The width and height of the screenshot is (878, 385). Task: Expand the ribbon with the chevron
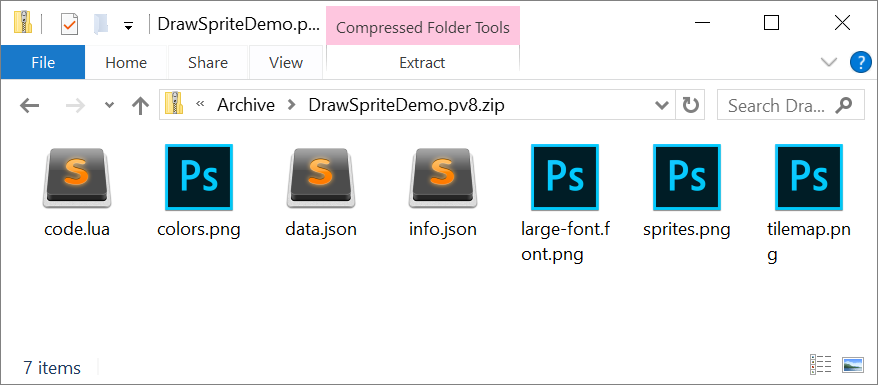coord(829,62)
